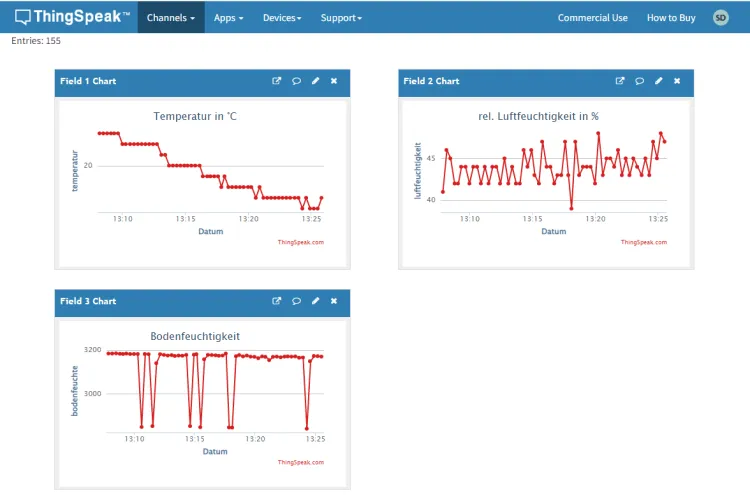This screenshot has height=495, width=750.
Task: Go to Commercial Use page
Action: click(x=592, y=18)
